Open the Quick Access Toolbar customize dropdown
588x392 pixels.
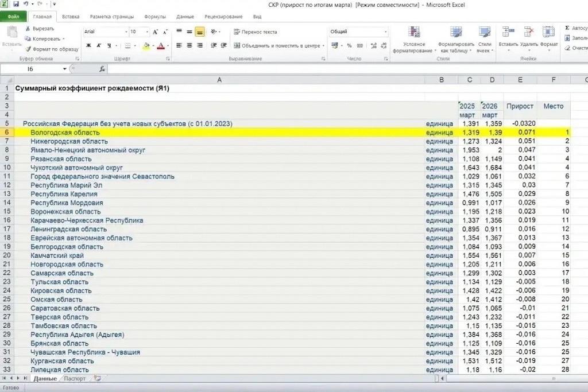(55, 4)
